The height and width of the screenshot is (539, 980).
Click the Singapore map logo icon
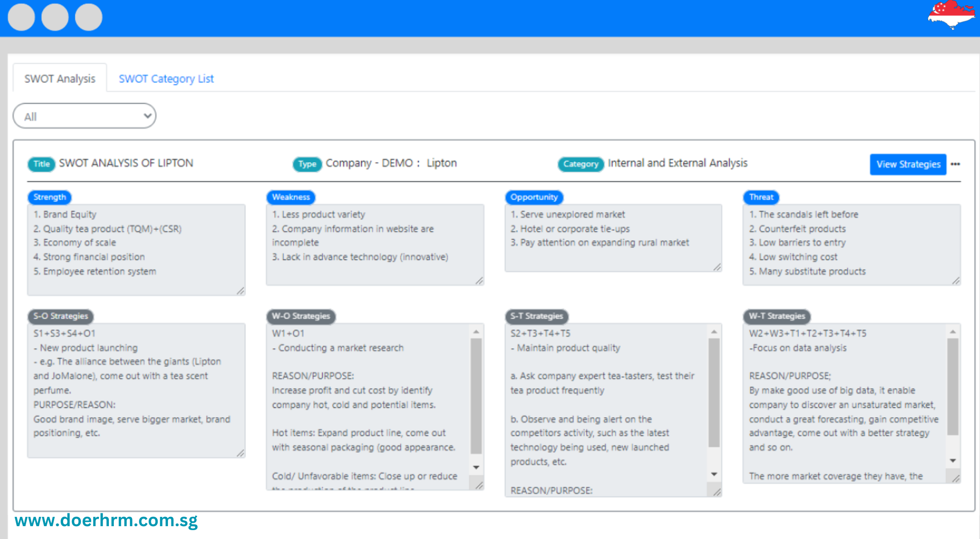point(950,15)
